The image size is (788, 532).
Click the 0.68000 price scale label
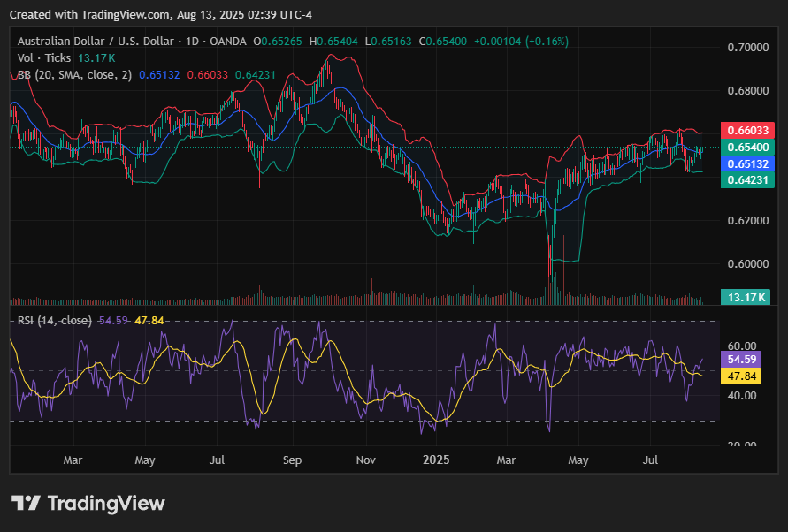pyautogui.click(x=748, y=91)
